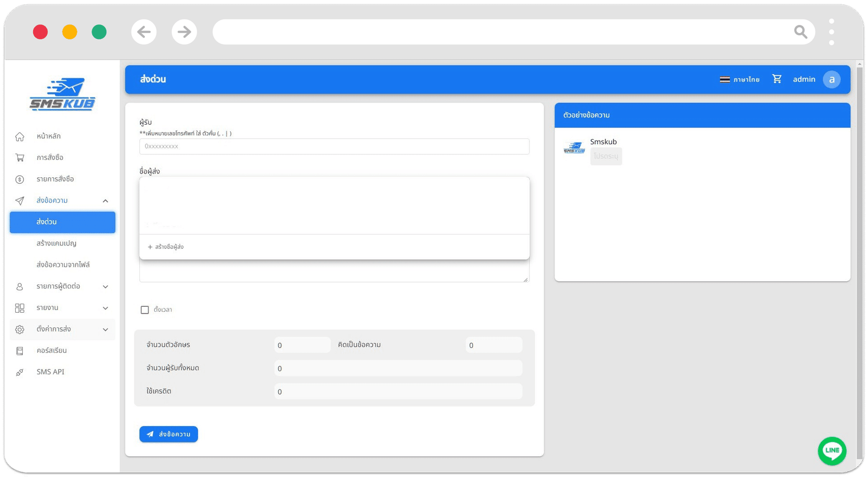Enable the ตั้งเวลา schedule checkbox
The image size is (868, 477).
tap(145, 310)
